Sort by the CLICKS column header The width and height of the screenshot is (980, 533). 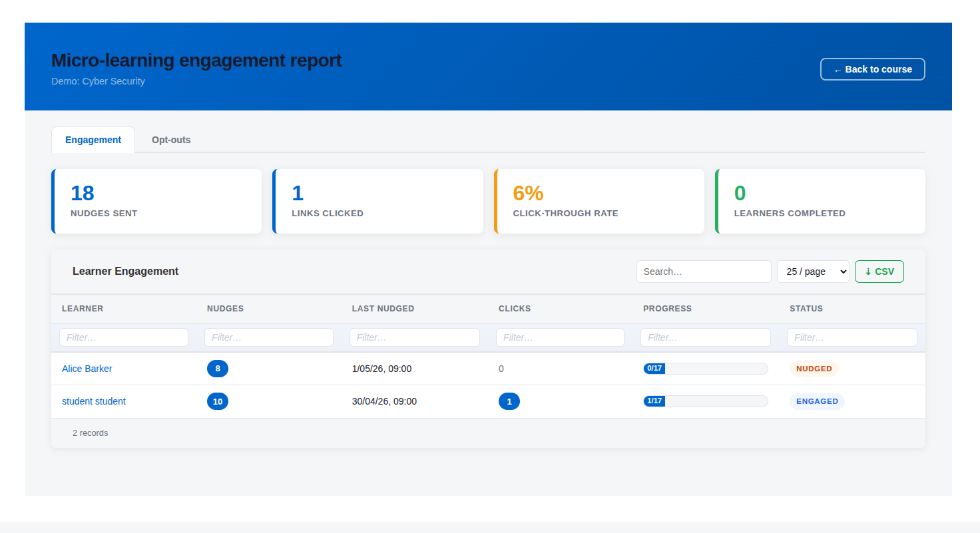pos(515,309)
